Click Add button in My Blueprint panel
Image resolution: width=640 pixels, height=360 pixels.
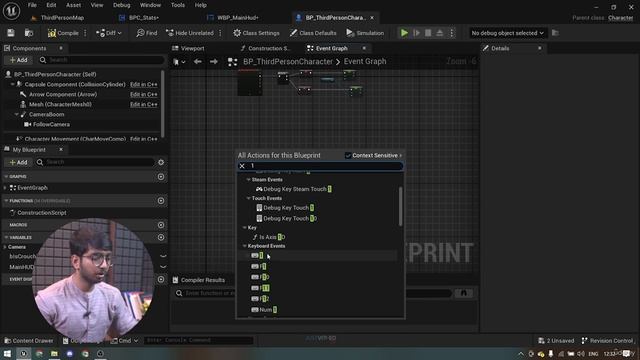[18, 162]
